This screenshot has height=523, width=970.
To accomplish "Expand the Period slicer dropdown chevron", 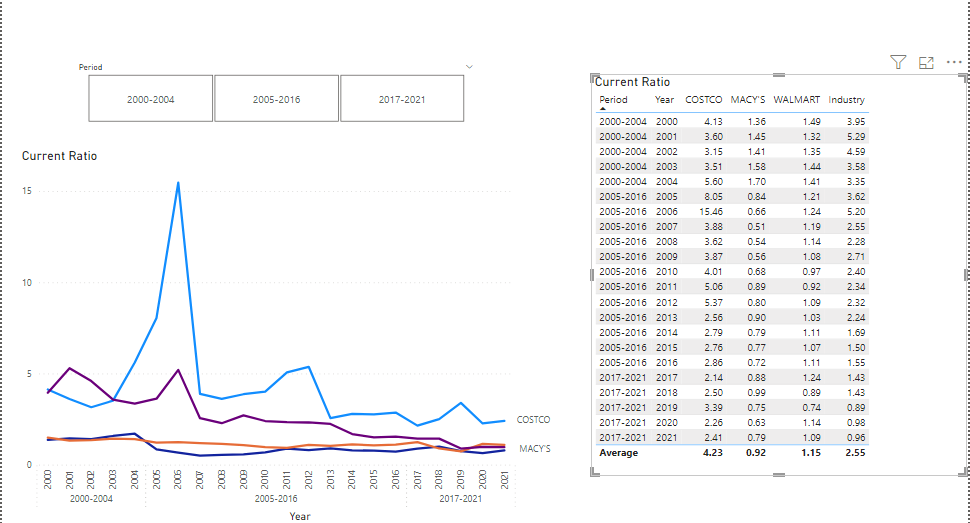I will (470, 67).
